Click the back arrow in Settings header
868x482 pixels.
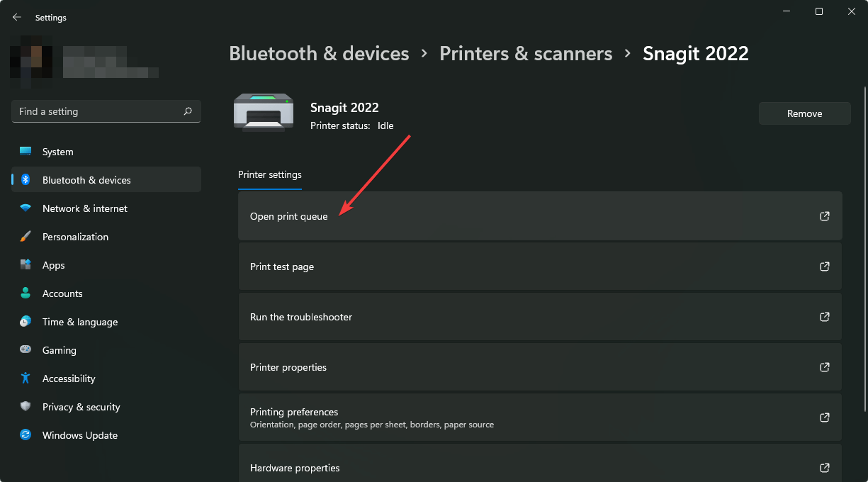tap(17, 17)
